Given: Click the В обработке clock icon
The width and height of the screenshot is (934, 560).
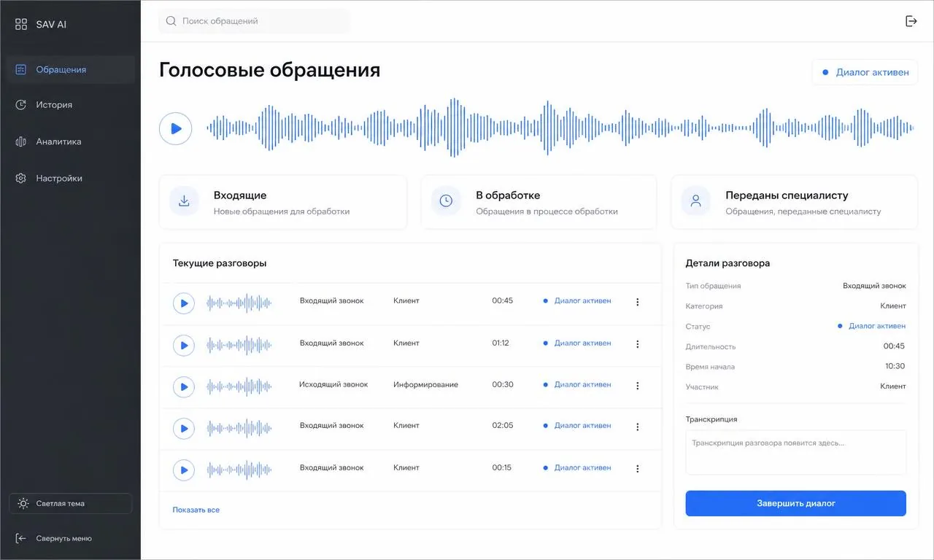Looking at the screenshot, I should tap(446, 201).
